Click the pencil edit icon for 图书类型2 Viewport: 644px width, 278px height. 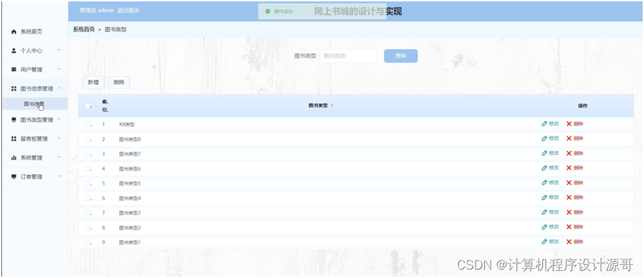coord(544,227)
